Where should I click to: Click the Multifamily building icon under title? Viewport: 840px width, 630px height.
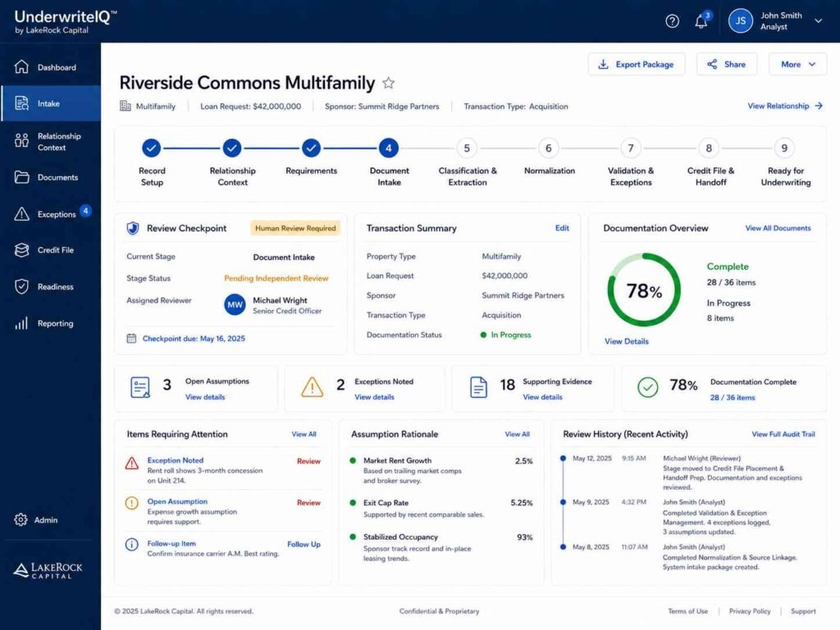click(x=126, y=106)
